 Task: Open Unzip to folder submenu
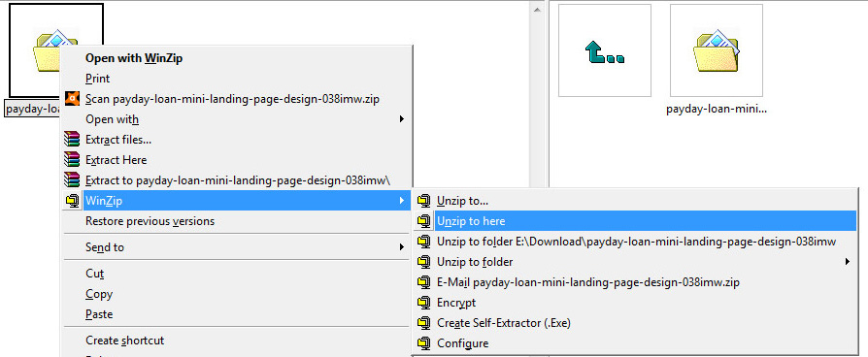pyautogui.click(x=635, y=262)
